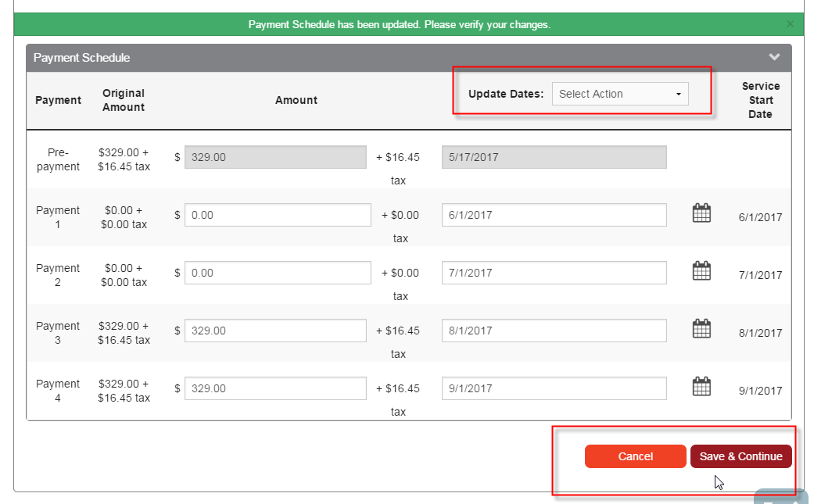The width and height of the screenshot is (814, 504).
Task: Click the Pre-payment date field 5/17/2017
Action: (x=554, y=157)
